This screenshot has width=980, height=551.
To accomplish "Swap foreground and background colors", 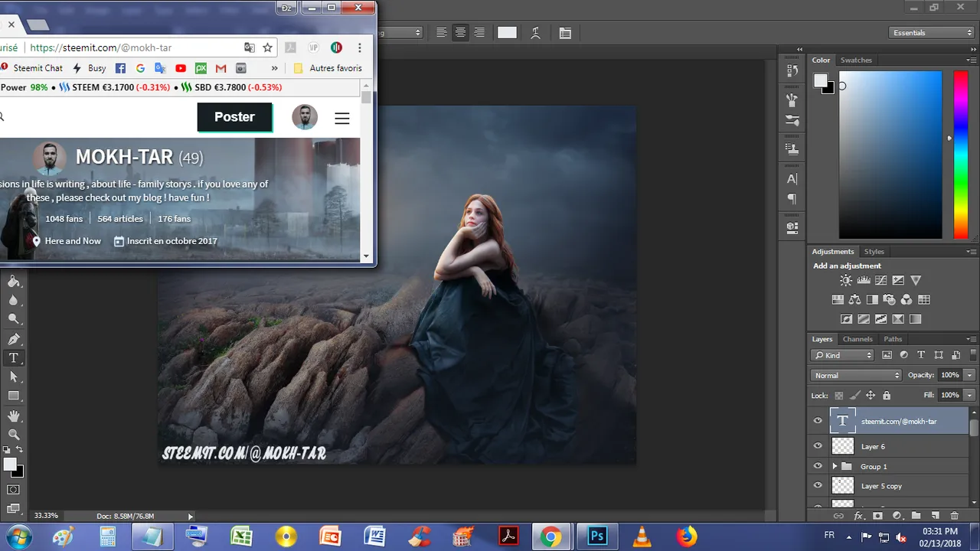I will coord(20,450).
